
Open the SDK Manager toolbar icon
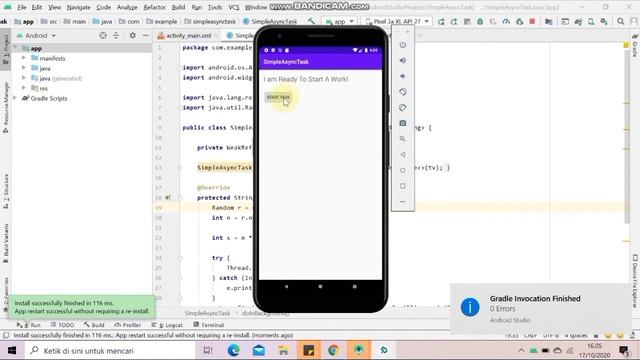point(604,21)
